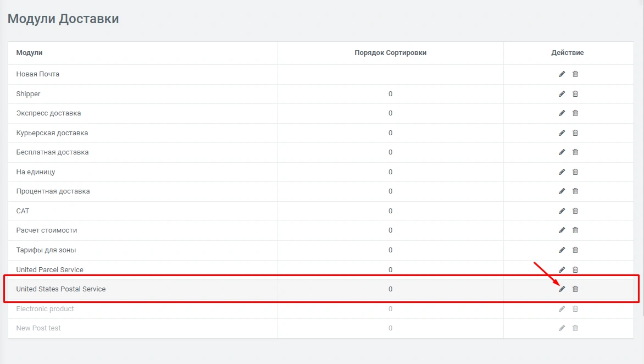This screenshot has height=364, width=644.
Task: Delete the Курьерская доставка module
Action: click(575, 133)
